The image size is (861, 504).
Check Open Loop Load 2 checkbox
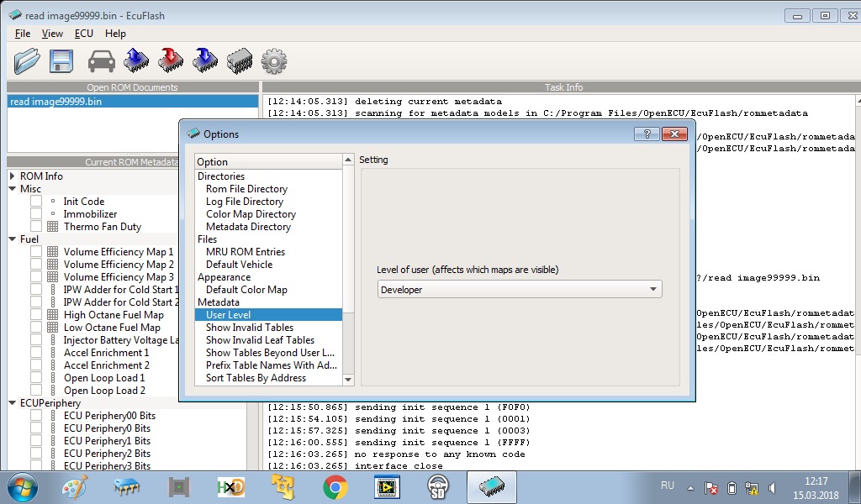click(36, 390)
